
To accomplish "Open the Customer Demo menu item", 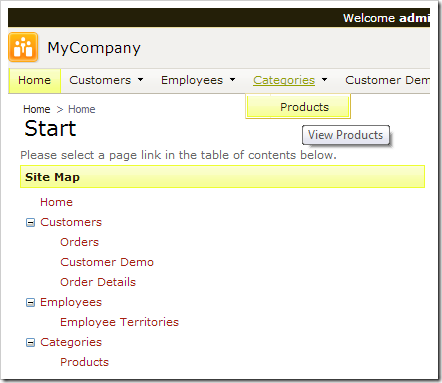I will [x=387, y=80].
